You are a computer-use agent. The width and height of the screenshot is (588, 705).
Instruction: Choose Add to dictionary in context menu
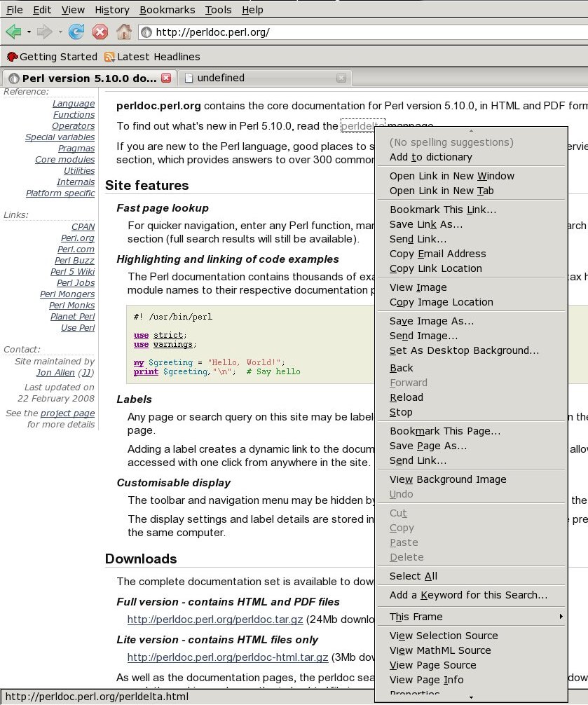471,157
